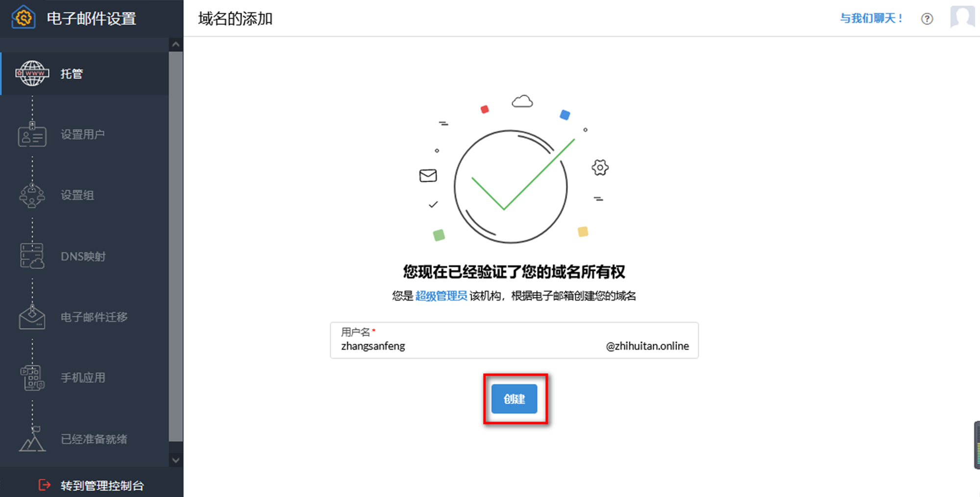This screenshot has width=980, height=497.
Task: Click the email settings gear logo
Action: (x=23, y=18)
